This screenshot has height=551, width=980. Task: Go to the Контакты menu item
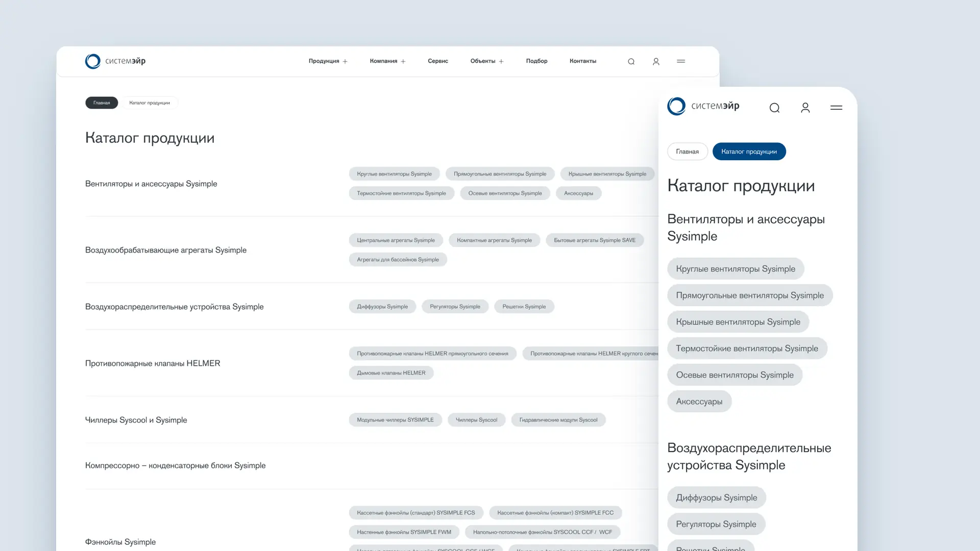point(583,61)
